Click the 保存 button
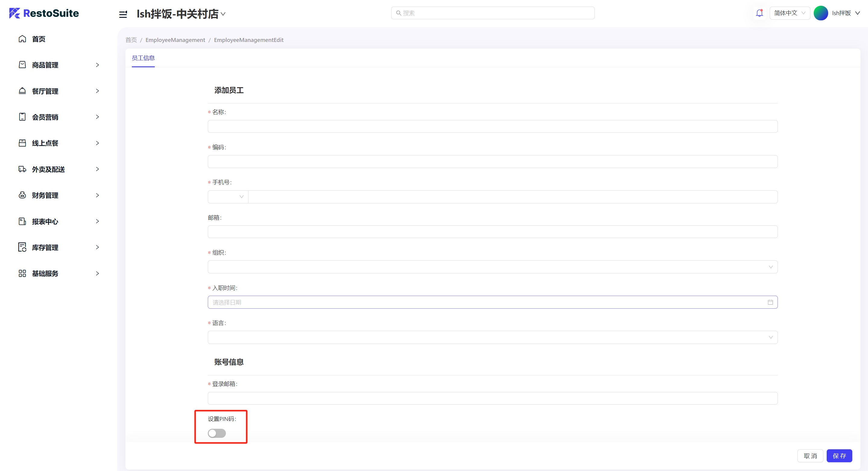Screen dimensions: 868x471 pos(839,456)
